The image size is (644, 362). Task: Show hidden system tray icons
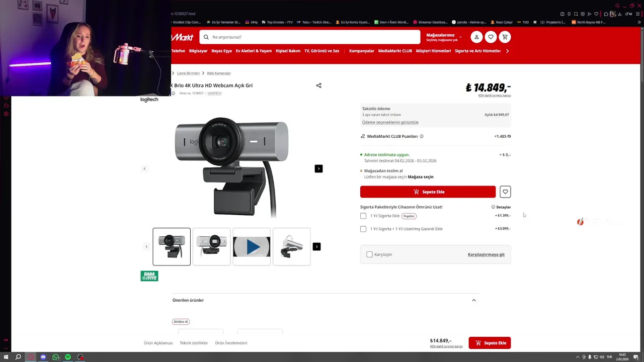pyautogui.click(x=577, y=357)
